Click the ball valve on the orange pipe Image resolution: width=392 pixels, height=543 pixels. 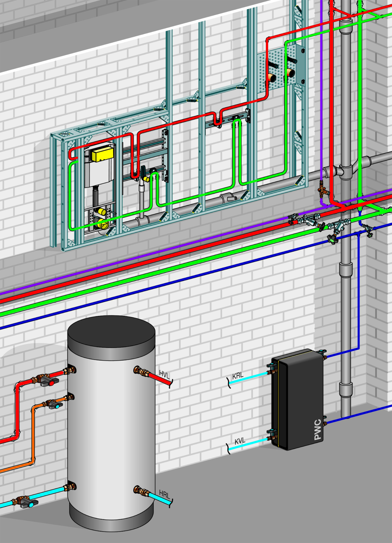click(54, 404)
